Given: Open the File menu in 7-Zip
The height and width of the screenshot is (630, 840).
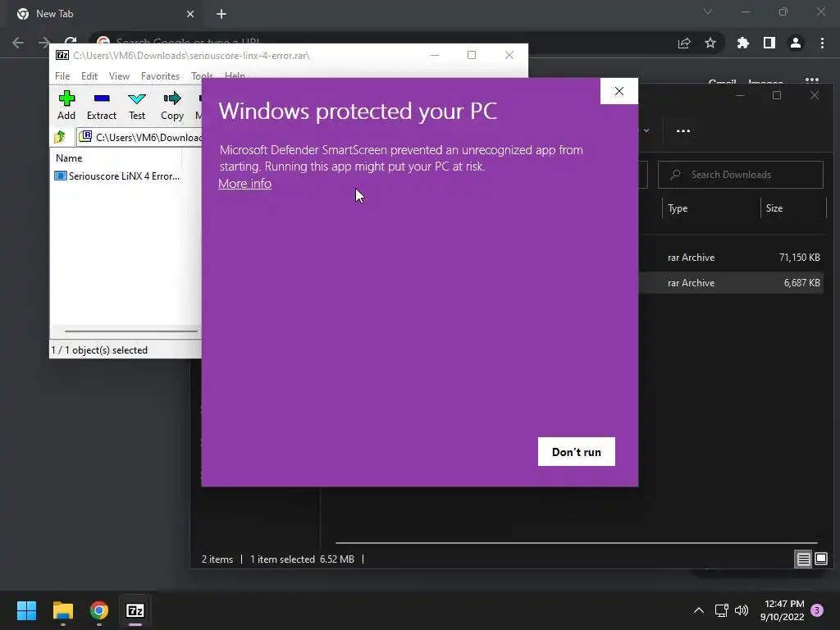Looking at the screenshot, I should (x=62, y=76).
